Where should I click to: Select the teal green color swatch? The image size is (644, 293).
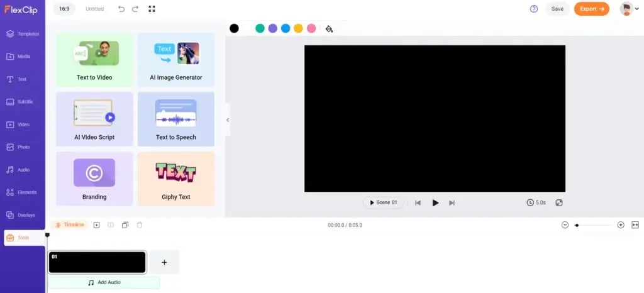point(260,28)
